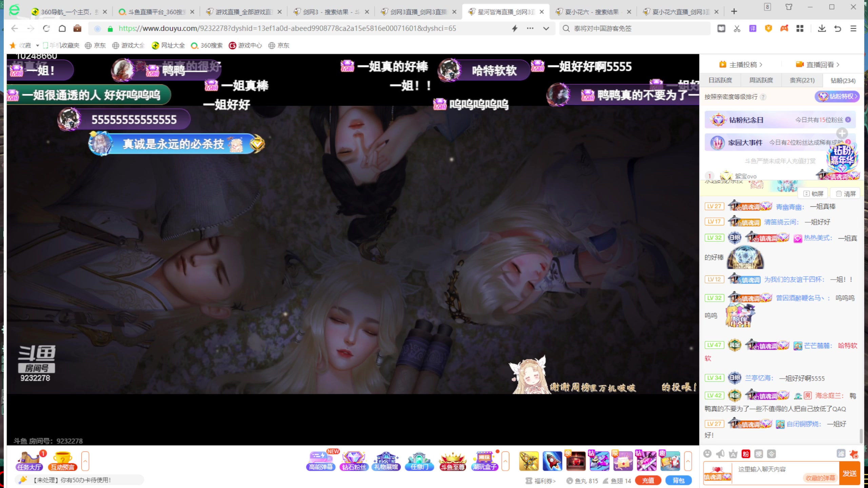
Task: Expand the task panel arrow beside 互动预言
Action: [x=85, y=461]
